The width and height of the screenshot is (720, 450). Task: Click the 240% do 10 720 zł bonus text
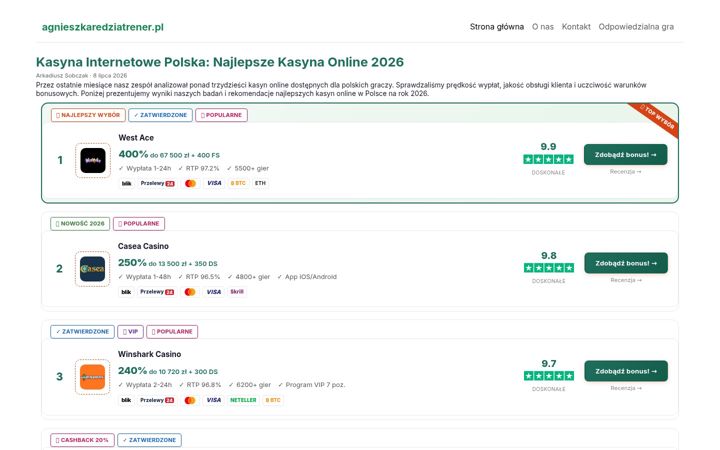point(168,371)
